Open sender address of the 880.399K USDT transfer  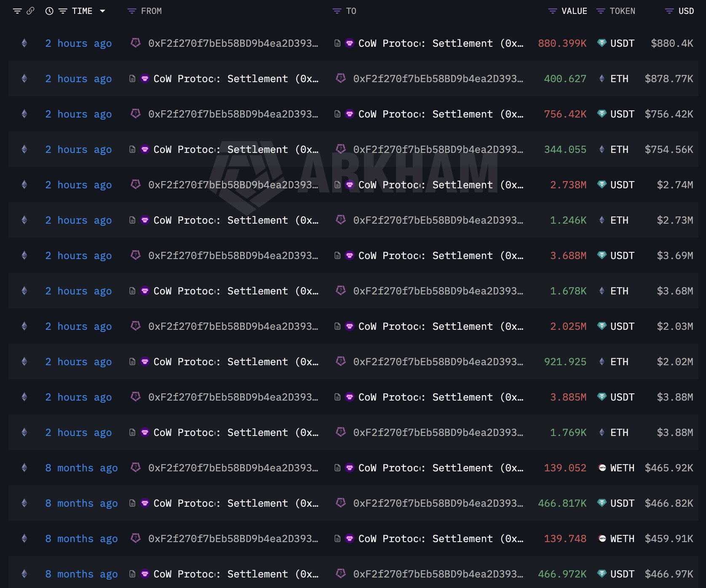233,43
